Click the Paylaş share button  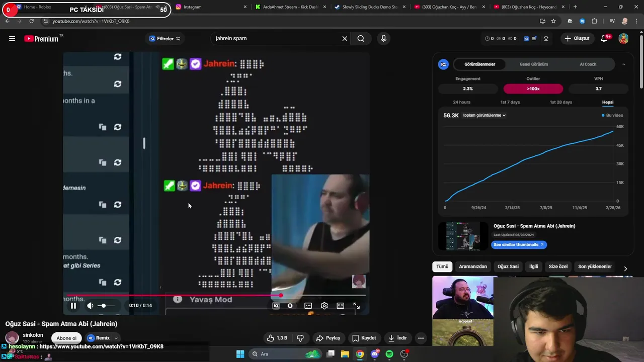[x=328, y=338]
